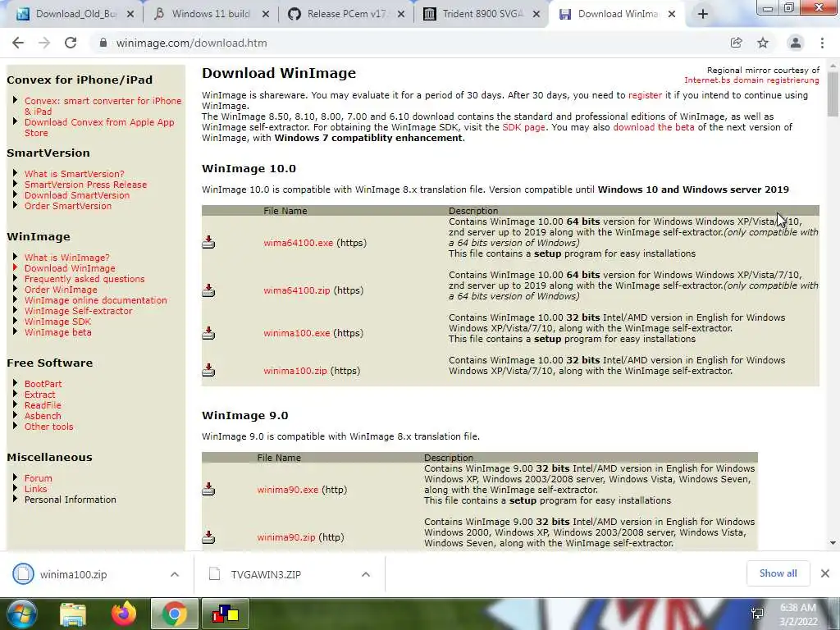Open BootPart free software link

click(43, 384)
